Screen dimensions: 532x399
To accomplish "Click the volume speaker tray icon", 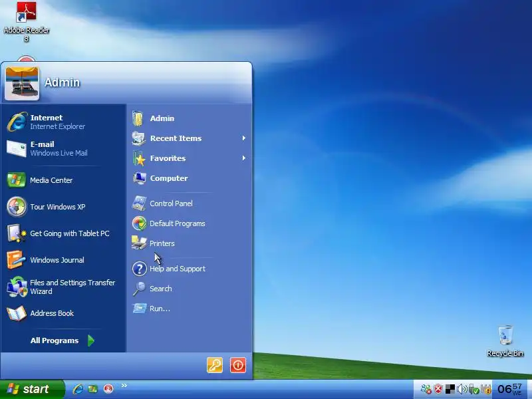I will pyautogui.click(x=462, y=389).
